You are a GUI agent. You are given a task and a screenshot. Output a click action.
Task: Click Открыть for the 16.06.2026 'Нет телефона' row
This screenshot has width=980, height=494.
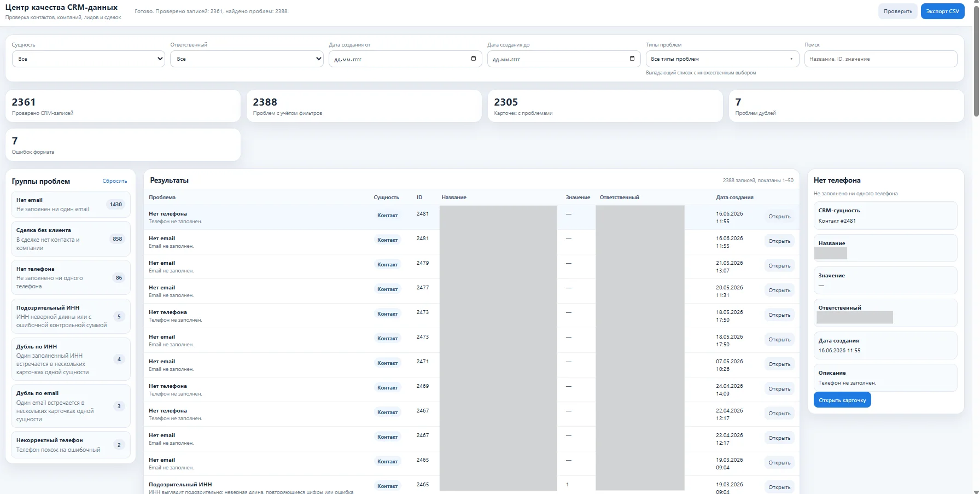779,217
